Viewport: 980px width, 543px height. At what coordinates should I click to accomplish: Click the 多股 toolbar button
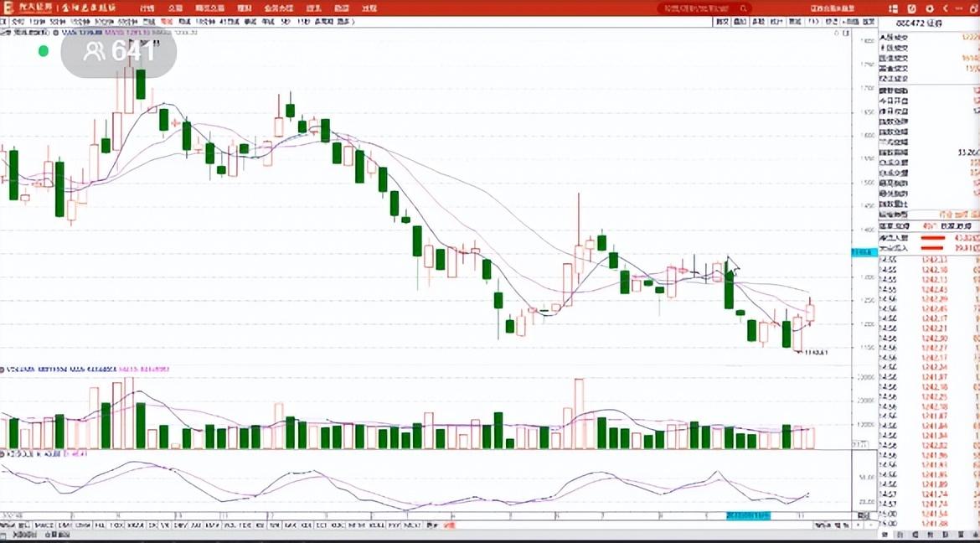[x=758, y=21]
